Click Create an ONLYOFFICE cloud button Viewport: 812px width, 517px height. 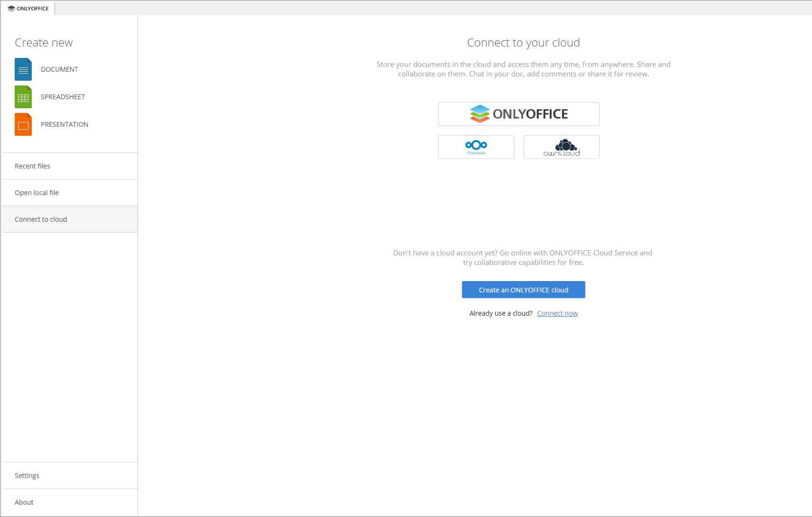pos(524,290)
